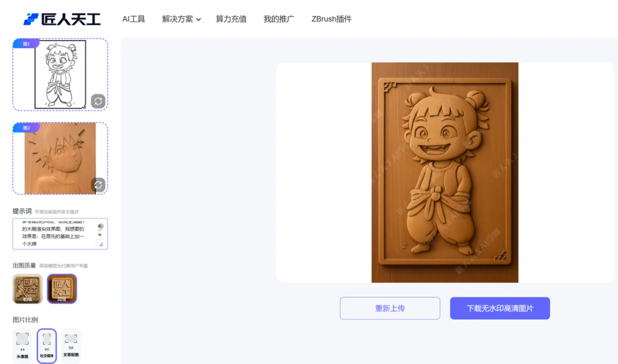This screenshot has width=618, height=364.
Task: Open the ZBrush插件 page
Action: (331, 19)
